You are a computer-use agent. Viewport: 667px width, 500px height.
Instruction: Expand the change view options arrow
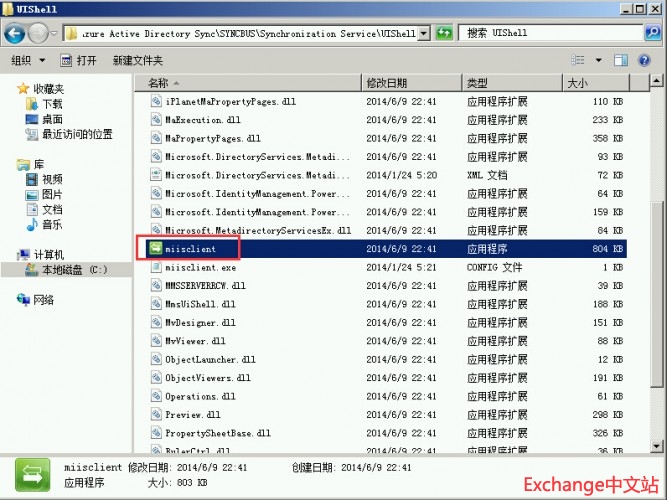pyautogui.click(x=599, y=61)
